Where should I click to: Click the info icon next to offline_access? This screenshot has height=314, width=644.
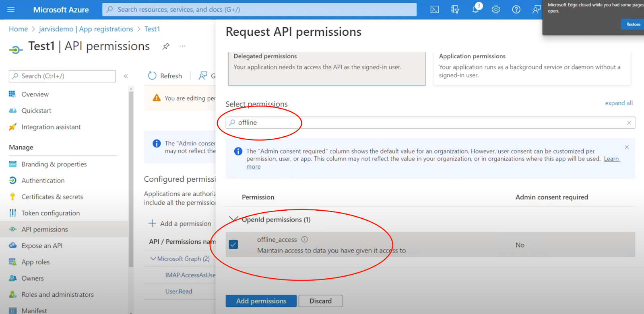click(305, 239)
